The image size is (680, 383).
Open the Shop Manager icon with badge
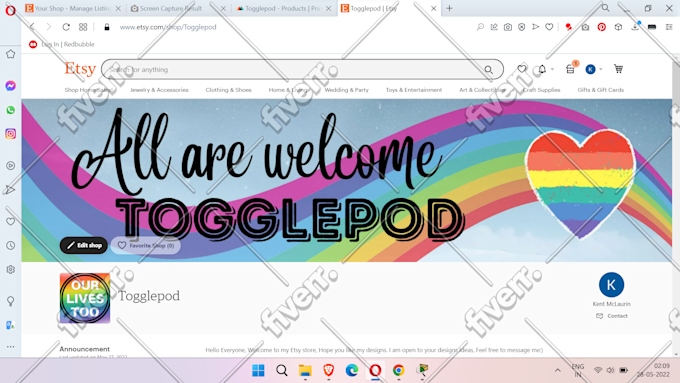click(x=571, y=69)
